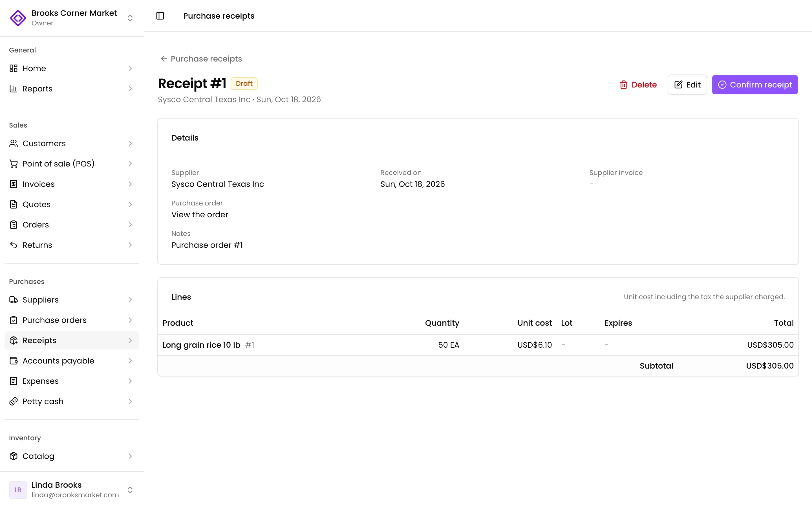Image resolution: width=812 pixels, height=508 pixels.
Task: Click the Quotes document icon
Action: click(x=14, y=204)
